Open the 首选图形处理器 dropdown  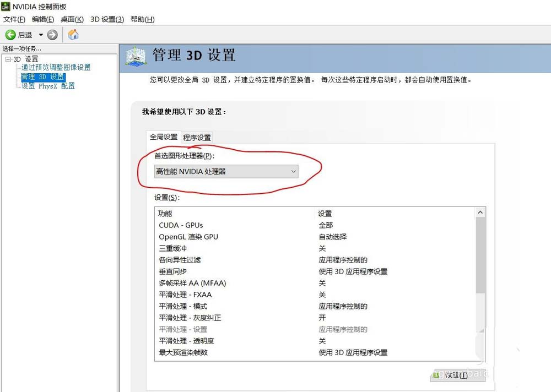click(226, 171)
